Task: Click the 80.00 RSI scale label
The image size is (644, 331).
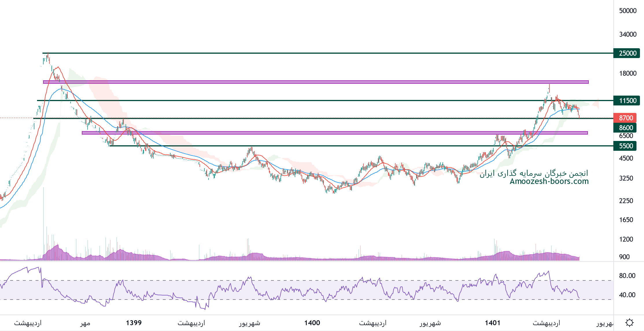Action: coord(627,276)
